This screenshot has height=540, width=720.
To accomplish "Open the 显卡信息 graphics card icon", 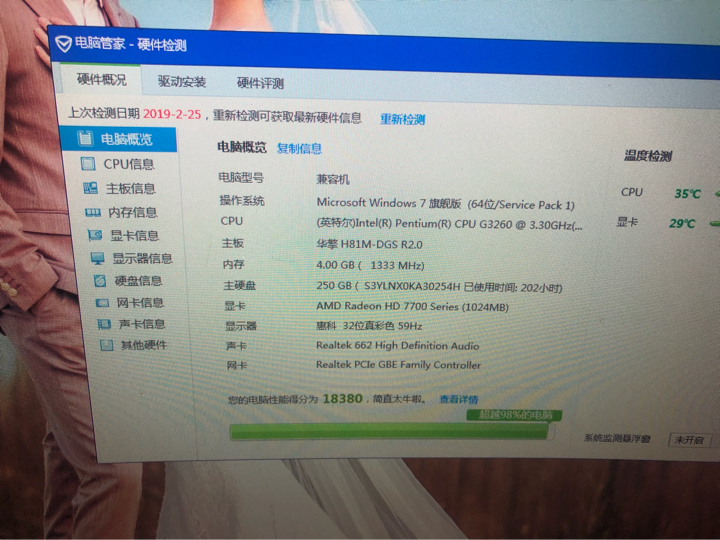I will tap(95, 235).
